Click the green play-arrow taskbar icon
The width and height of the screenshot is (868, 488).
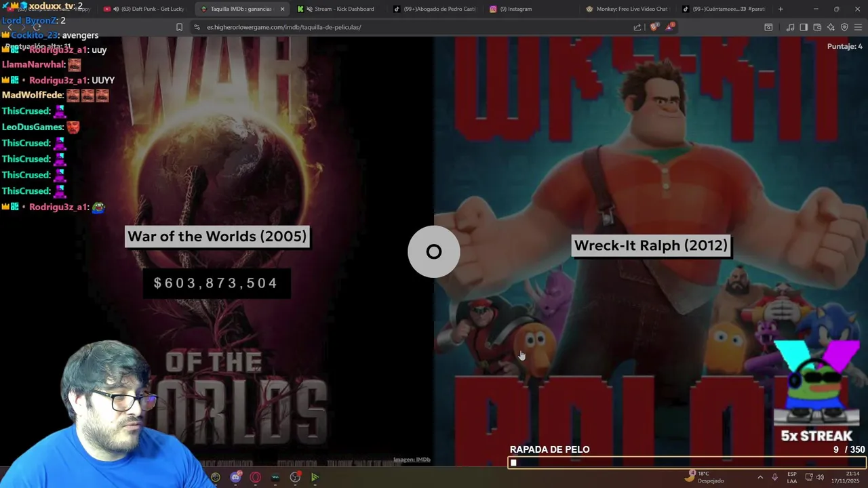click(x=315, y=477)
